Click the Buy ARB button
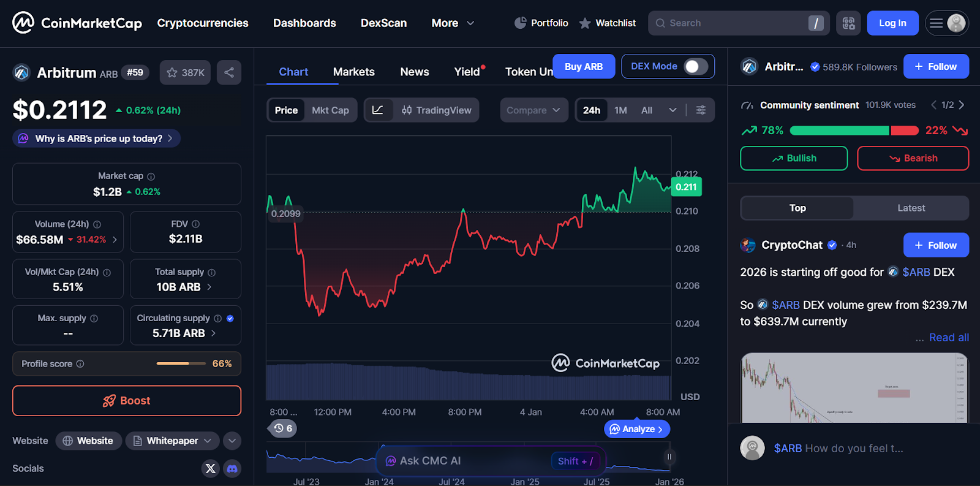 (x=583, y=66)
